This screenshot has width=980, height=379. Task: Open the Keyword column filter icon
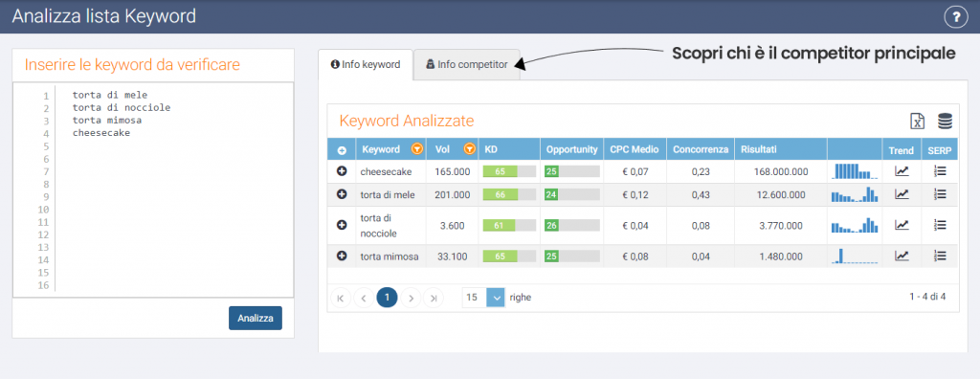point(417,149)
